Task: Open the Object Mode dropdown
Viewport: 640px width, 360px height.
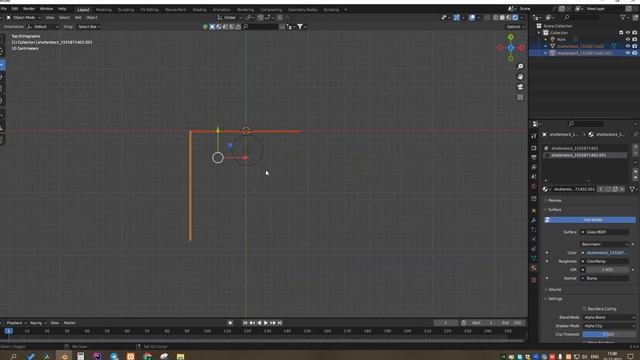Action: tap(23, 18)
